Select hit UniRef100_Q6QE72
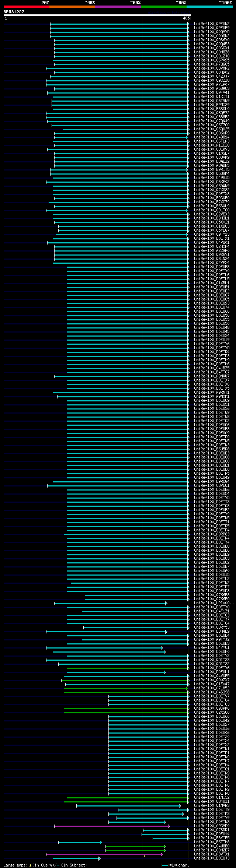The width and height of the screenshot is (236, 868). (x=212, y=113)
